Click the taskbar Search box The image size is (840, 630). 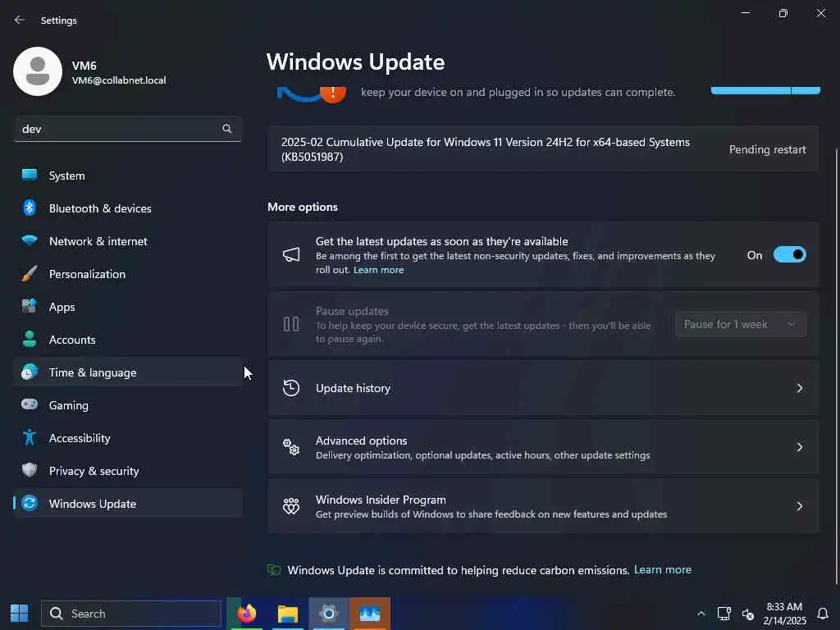[x=131, y=614]
